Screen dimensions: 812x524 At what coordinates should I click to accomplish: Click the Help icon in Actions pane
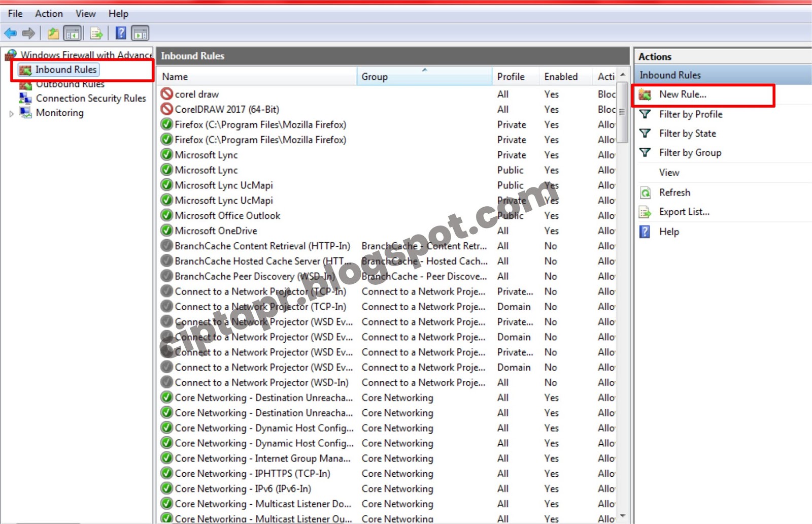tap(645, 232)
